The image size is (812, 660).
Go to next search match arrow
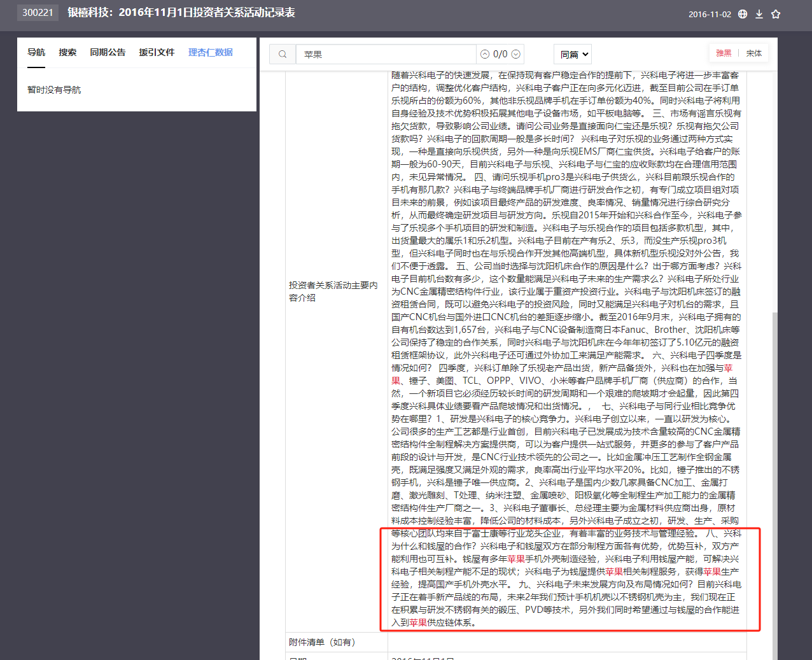click(x=516, y=55)
